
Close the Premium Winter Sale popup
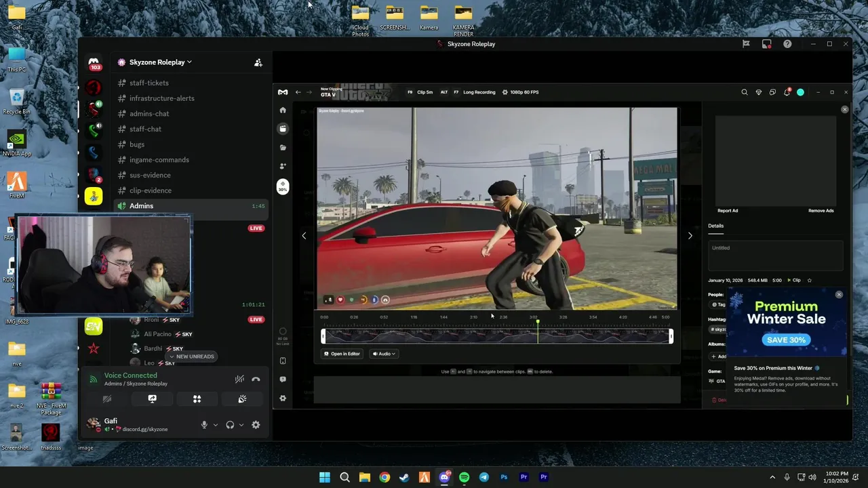coord(839,295)
